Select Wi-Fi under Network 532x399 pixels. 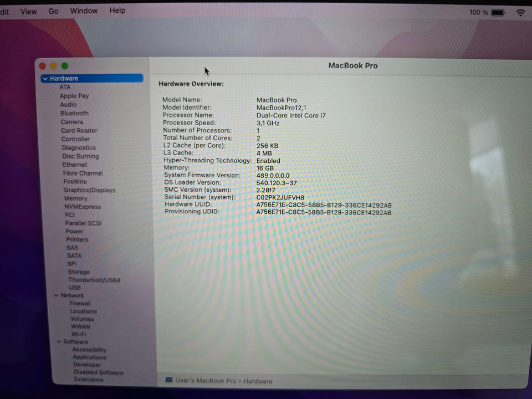(x=79, y=334)
